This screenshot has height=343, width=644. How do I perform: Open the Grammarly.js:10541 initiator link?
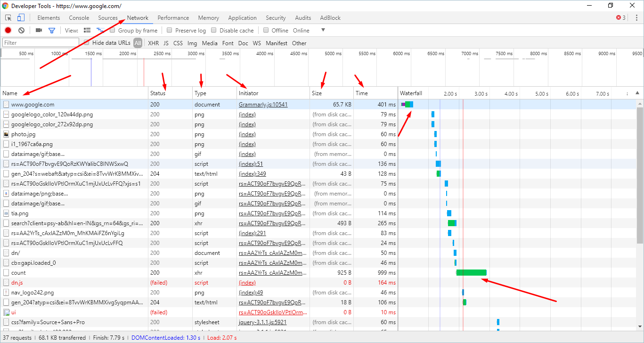(x=263, y=105)
